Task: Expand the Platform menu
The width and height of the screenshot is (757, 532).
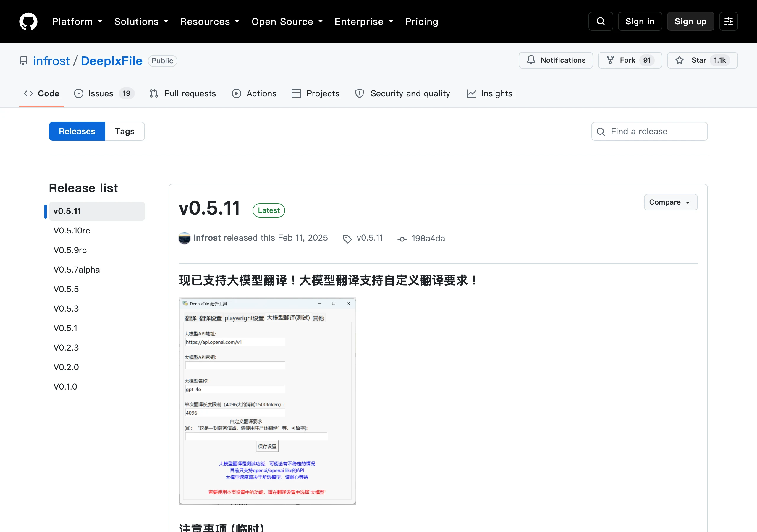Action: pyautogui.click(x=77, y=21)
